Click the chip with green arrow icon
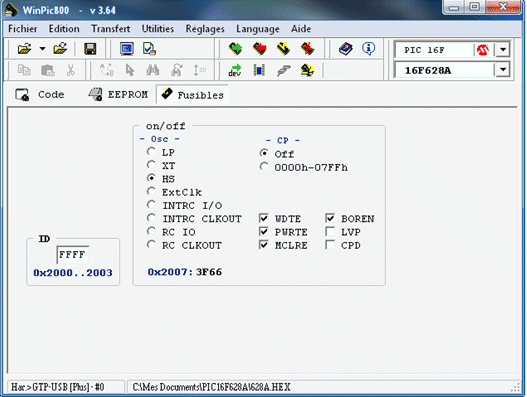The width and height of the screenshot is (527, 397). (x=235, y=49)
